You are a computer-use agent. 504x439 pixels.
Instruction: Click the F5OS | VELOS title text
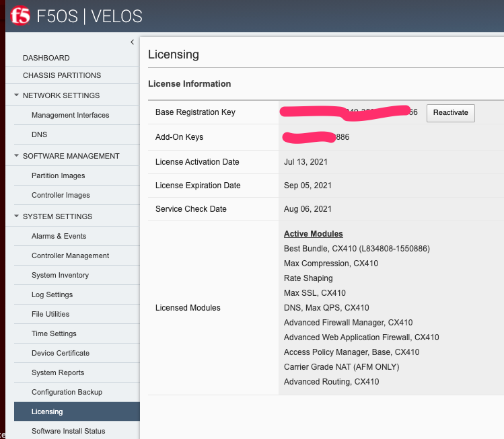[x=89, y=16]
